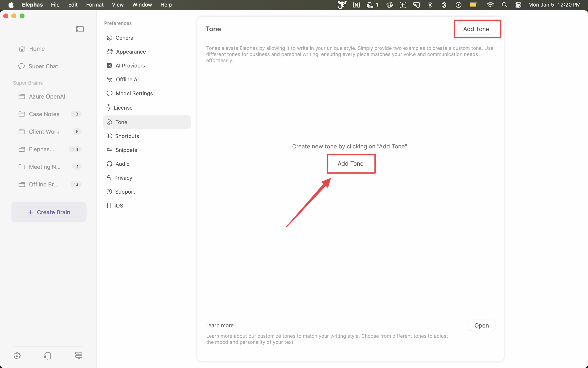Open AI Providers preferences
This screenshot has width=588, height=368.
[x=147, y=65]
